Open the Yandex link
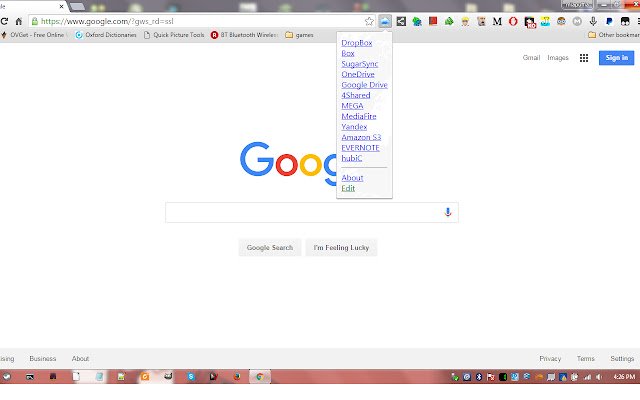 tap(354, 127)
